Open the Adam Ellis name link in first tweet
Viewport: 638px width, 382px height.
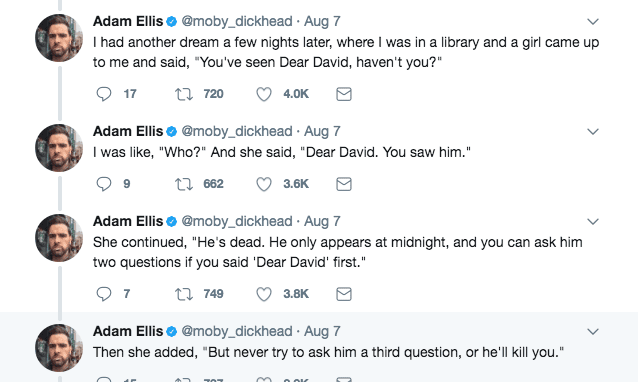128,21
